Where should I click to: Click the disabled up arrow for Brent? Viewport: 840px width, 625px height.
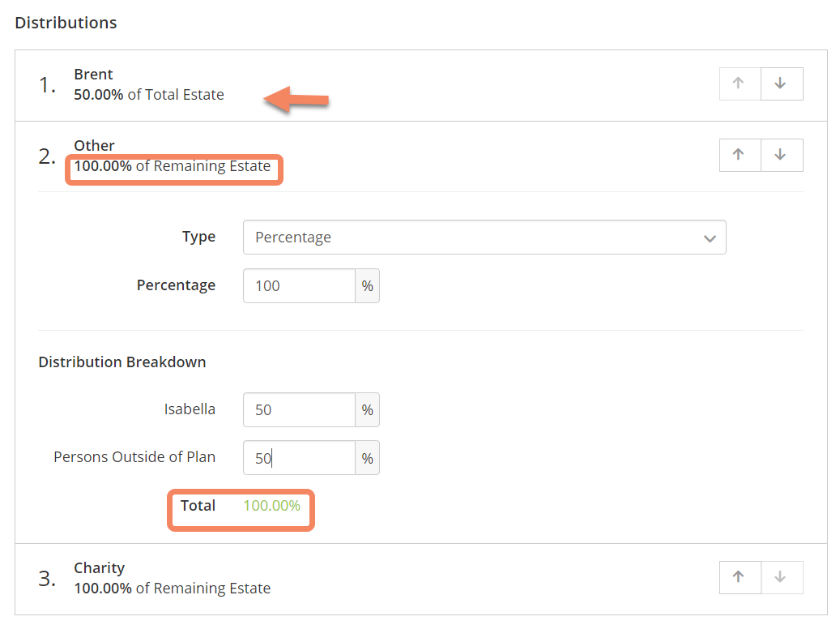(740, 83)
